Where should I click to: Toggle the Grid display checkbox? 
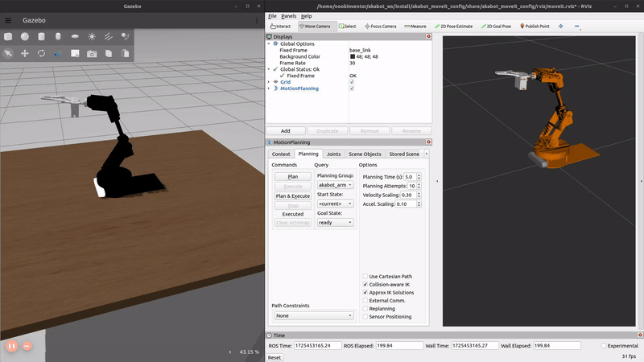pos(352,82)
